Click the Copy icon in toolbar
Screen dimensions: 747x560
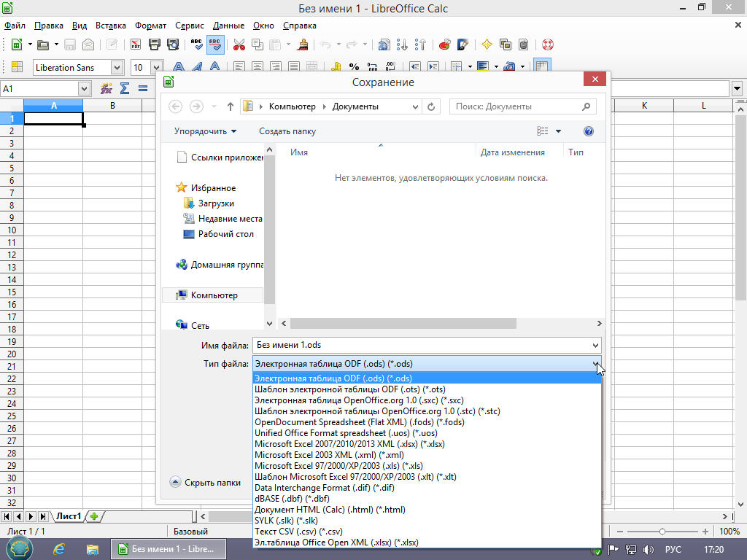pos(258,44)
